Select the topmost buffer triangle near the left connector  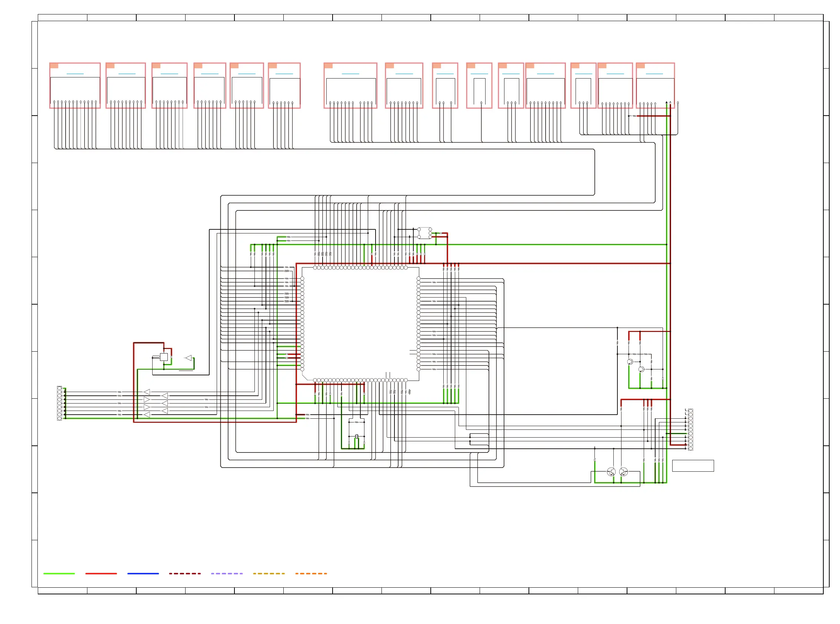pyautogui.click(x=147, y=392)
